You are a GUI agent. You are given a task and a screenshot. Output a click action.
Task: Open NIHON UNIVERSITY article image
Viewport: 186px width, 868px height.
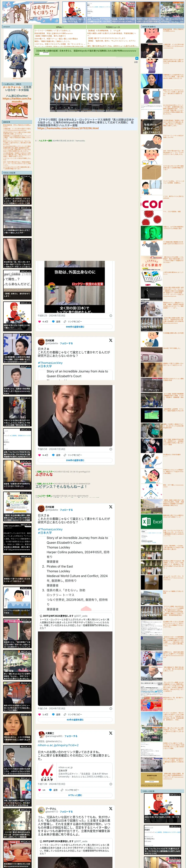[x=86, y=89]
